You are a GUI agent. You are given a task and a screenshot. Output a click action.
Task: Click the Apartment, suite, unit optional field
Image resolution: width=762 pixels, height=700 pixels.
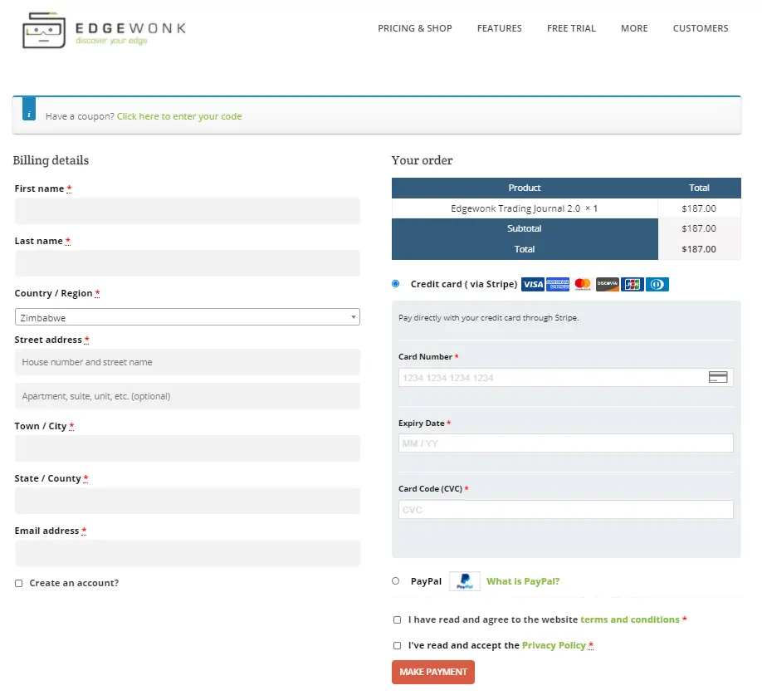pyautogui.click(x=187, y=396)
